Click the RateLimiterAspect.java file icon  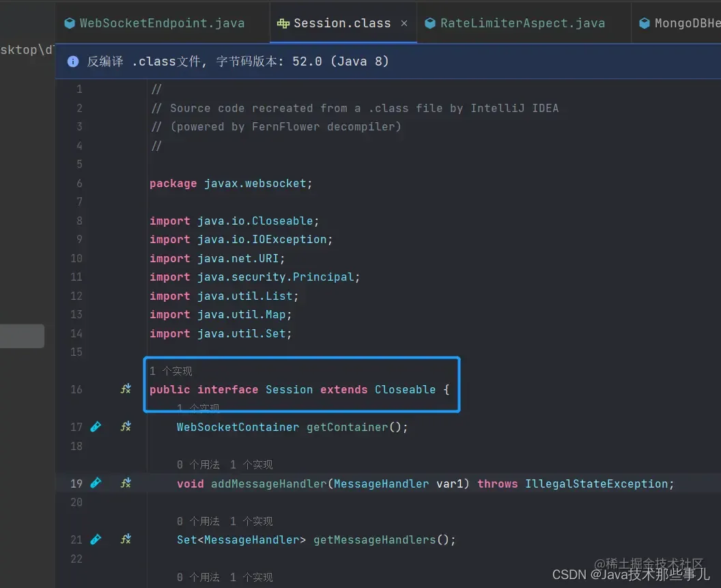tap(430, 23)
